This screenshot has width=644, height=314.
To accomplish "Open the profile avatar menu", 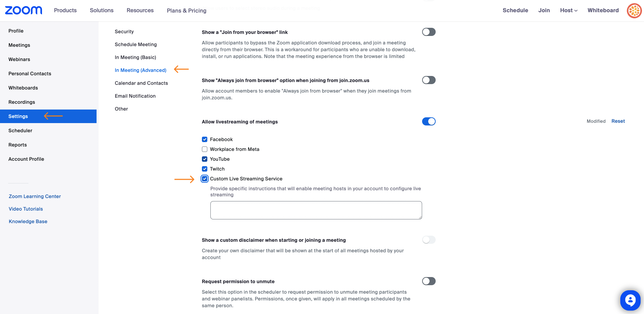I will 634,11.
